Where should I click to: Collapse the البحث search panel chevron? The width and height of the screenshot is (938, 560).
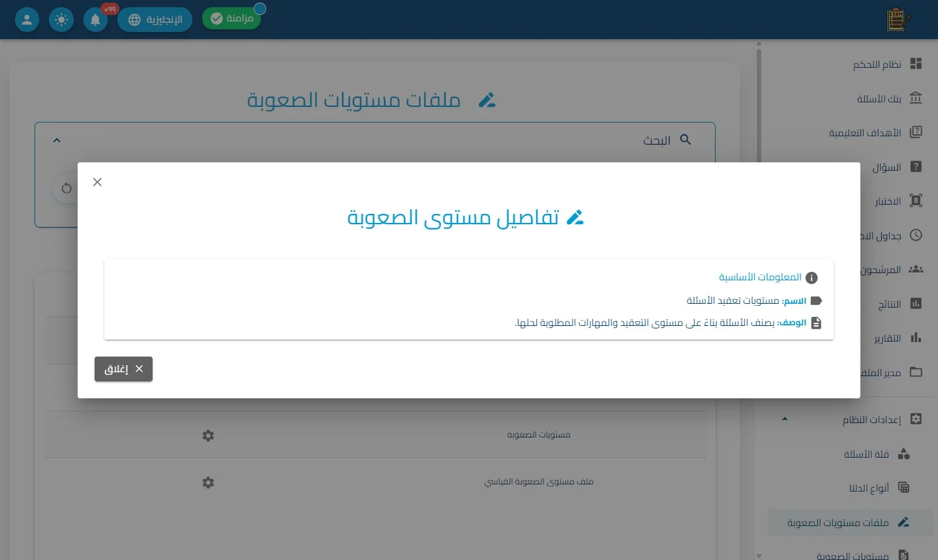(x=57, y=140)
